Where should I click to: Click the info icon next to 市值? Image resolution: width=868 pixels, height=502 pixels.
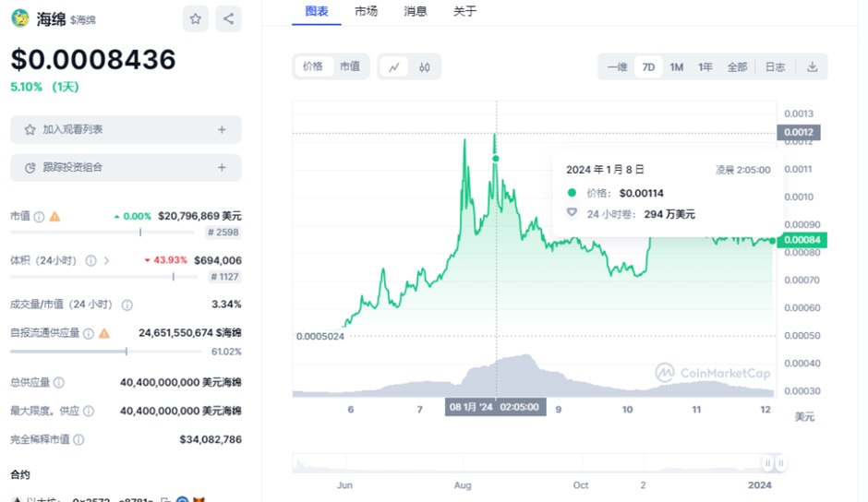coord(39,216)
